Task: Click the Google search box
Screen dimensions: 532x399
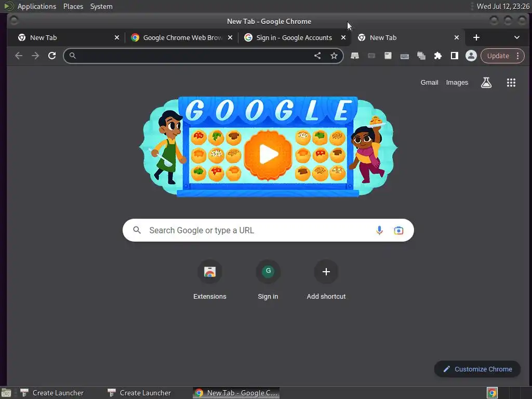Action: [x=268, y=230]
